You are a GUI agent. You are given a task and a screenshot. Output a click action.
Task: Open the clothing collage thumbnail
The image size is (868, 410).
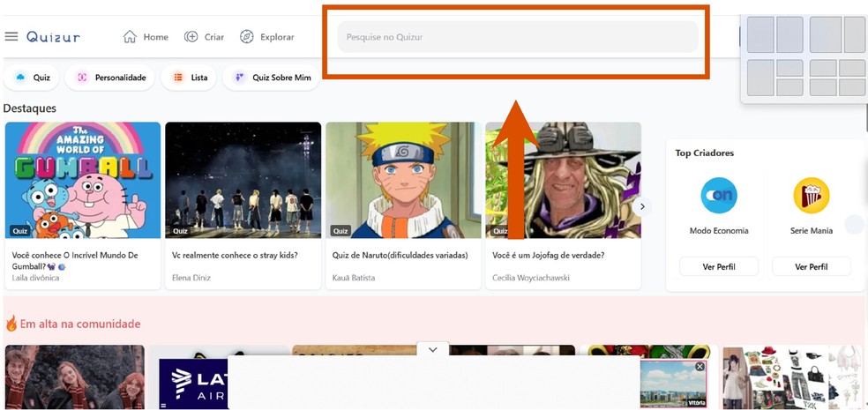(793, 376)
